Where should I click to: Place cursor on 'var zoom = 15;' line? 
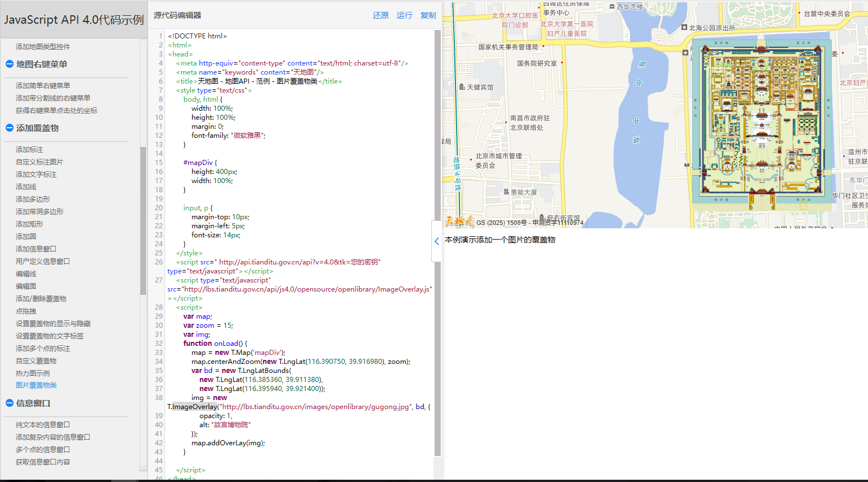click(x=208, y=325)
